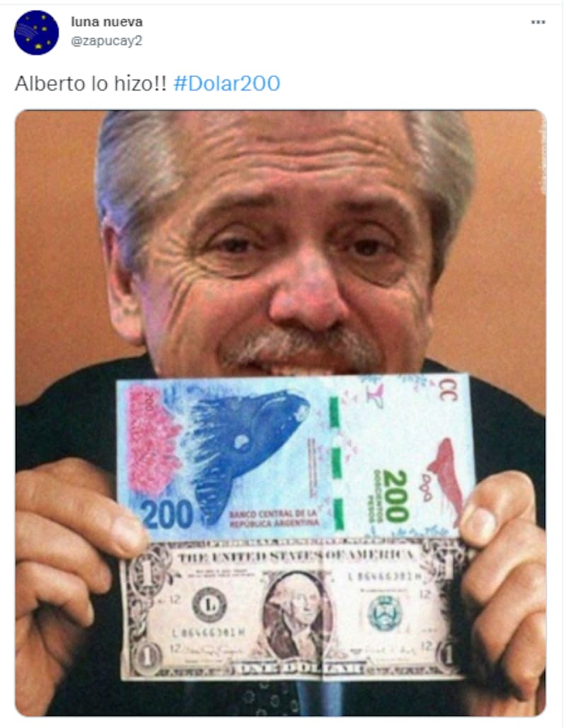
Task: Follow the #Dolar200 hashtag link
Action: [226, 83]
